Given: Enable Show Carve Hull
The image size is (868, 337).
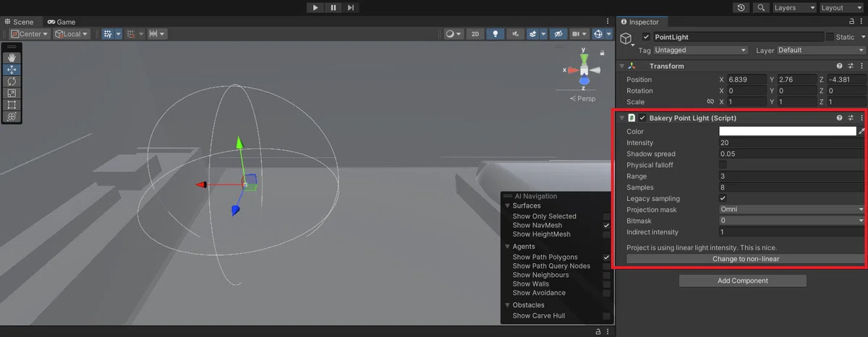Looking at the screenshot, I should point(607,316).
